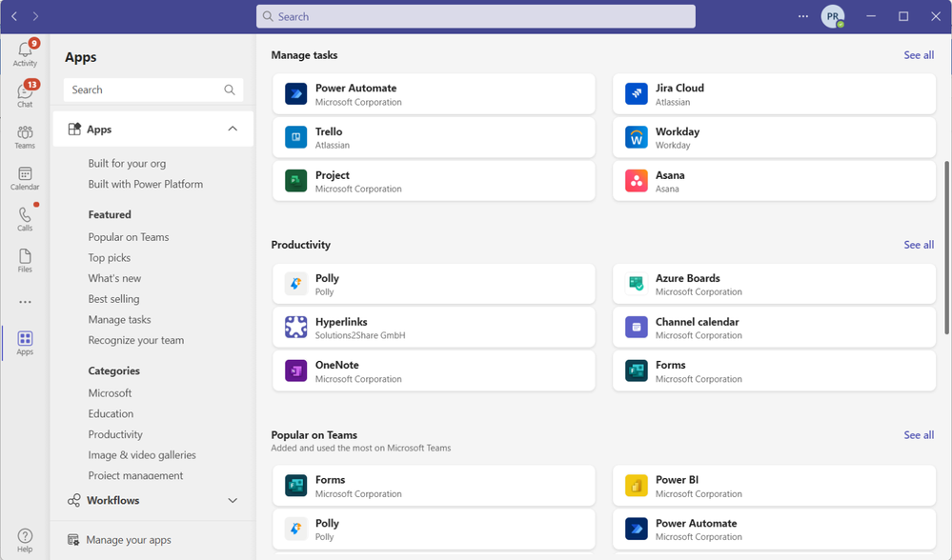Open Built with Power Platform
The height and width of the screenshot is (560, 952).
(x=146, y=184)
